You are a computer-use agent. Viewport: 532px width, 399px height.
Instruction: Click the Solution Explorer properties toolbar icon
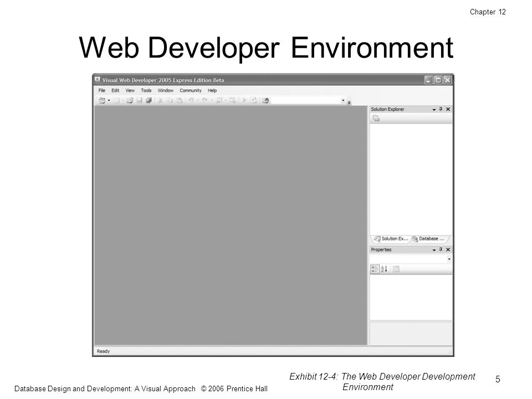pos(376,119)
